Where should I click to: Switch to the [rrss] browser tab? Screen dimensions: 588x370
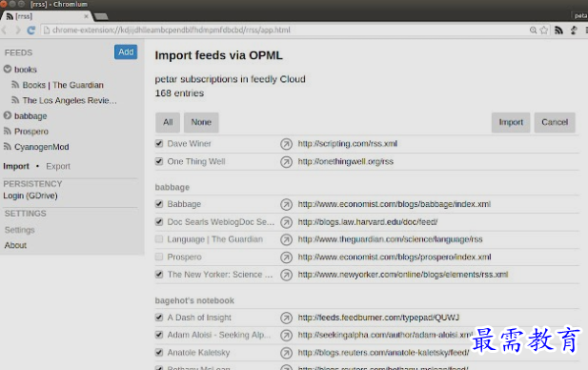(x=47, y=16)
